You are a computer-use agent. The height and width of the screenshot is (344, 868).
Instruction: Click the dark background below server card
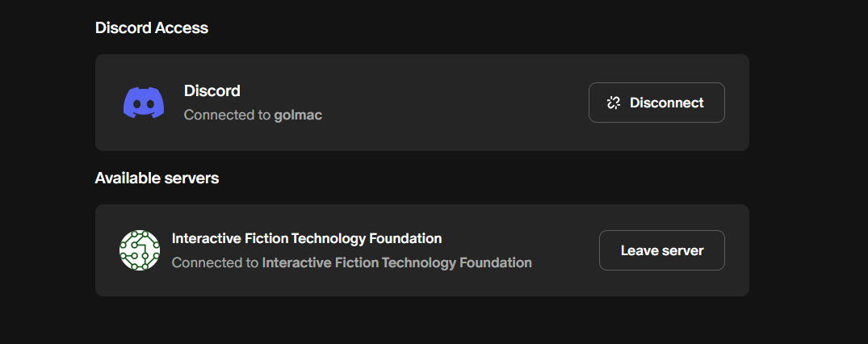(x=421, y=321)
